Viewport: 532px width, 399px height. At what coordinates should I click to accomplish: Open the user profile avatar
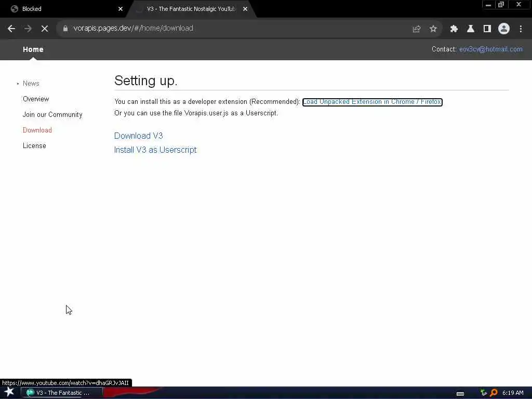pyautogui.click(x=504, y=29)
